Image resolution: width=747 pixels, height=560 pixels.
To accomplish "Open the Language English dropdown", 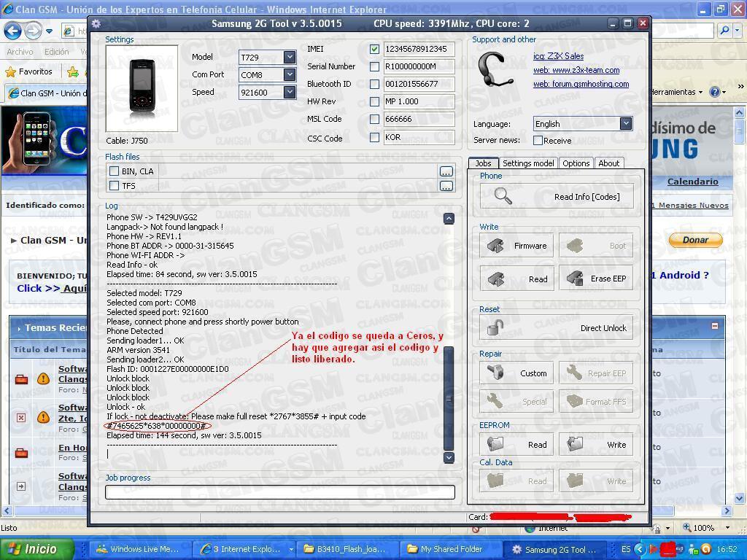I will coord(625,123).
